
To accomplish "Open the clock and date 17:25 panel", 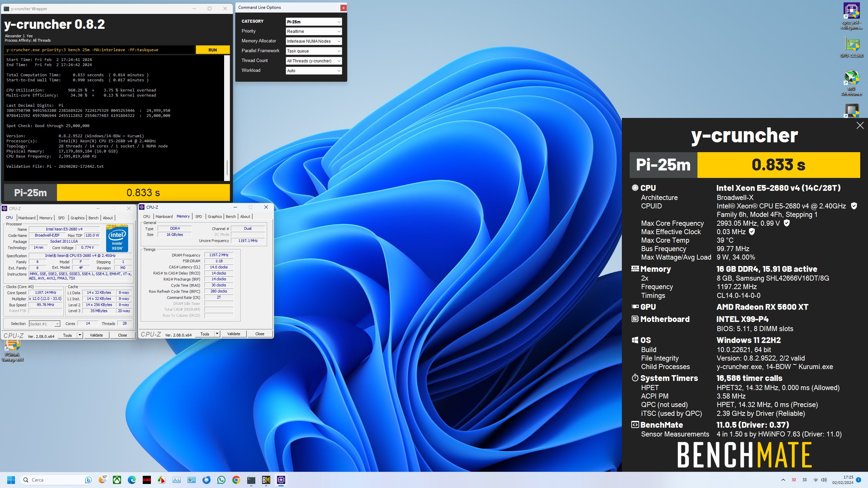I will coord(843,480).
